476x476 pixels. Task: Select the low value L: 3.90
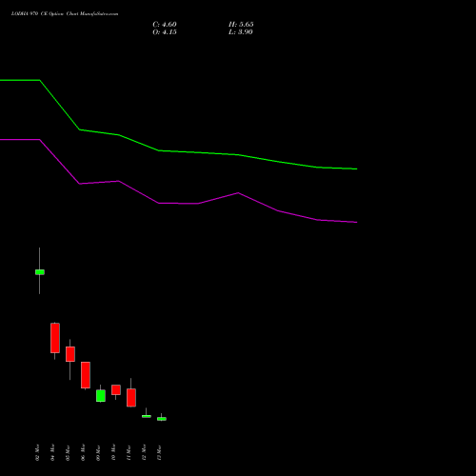(x=241, y=32)
